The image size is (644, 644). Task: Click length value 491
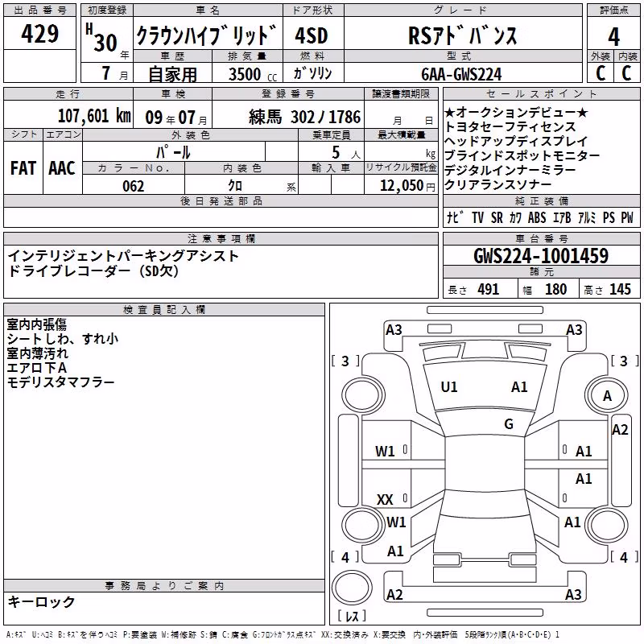489,290
